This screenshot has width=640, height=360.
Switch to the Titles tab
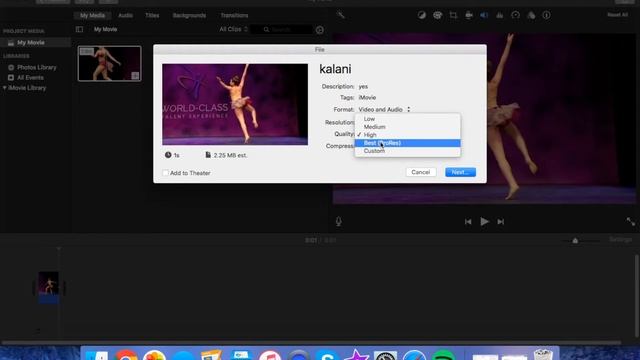click(152, 16)
